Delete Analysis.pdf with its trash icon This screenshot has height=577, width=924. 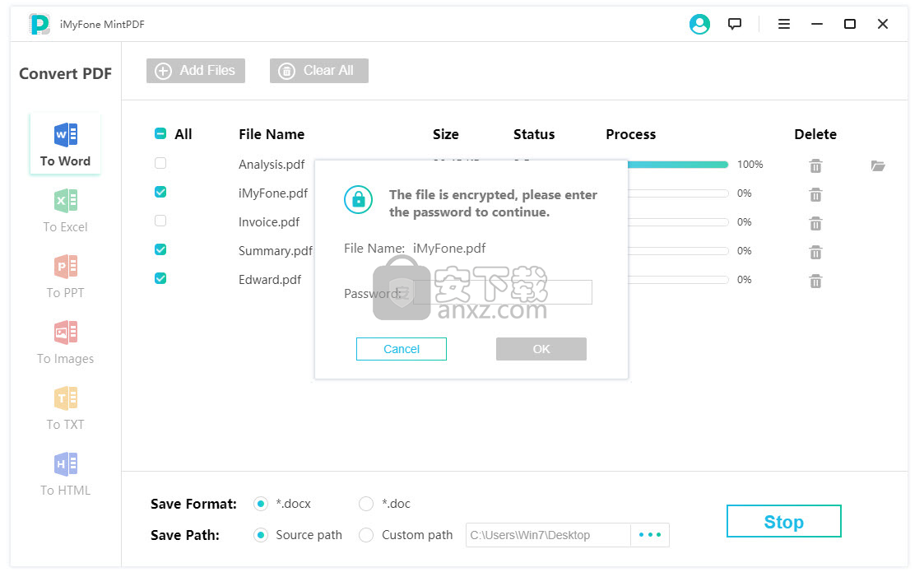click(x=815, y=165)
